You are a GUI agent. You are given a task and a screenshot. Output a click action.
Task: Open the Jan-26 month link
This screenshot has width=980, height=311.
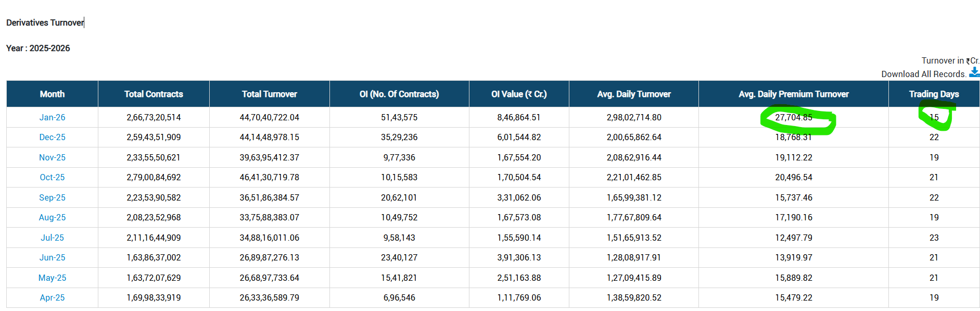[52, 117]
